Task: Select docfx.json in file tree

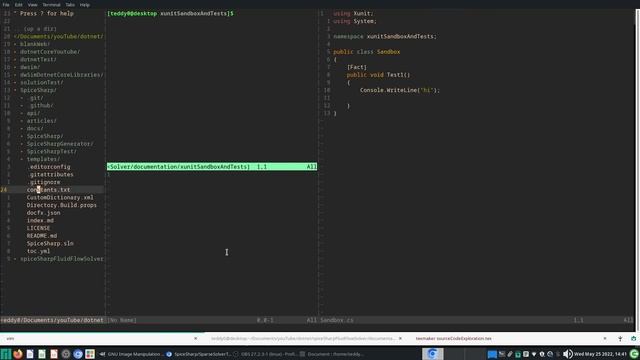Action: (x=43, y=213)
